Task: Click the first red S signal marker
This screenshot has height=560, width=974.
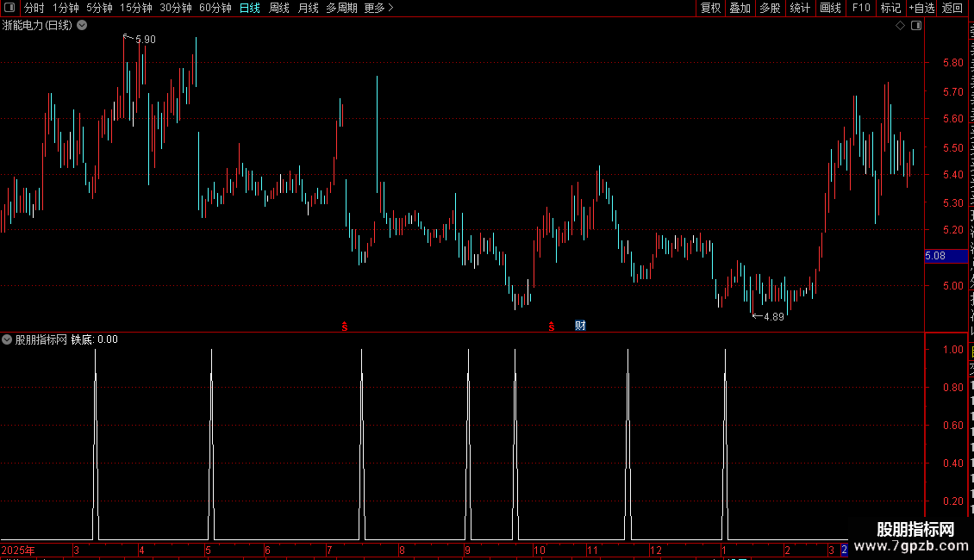Action: (345, 327)
